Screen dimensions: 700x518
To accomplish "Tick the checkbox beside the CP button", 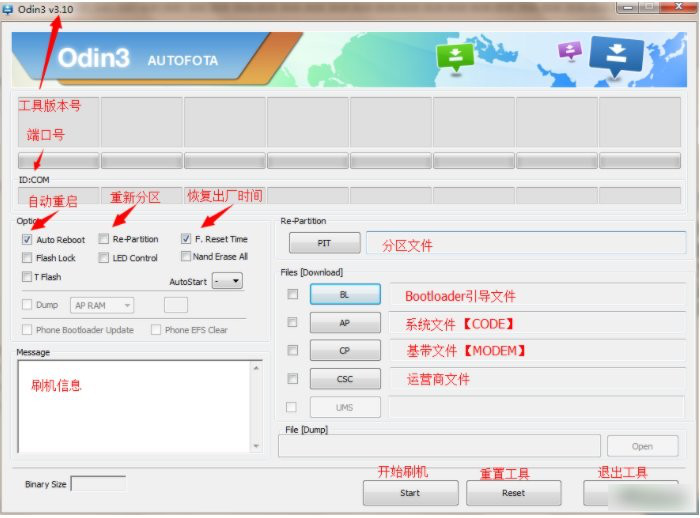I will coord(292,350).
